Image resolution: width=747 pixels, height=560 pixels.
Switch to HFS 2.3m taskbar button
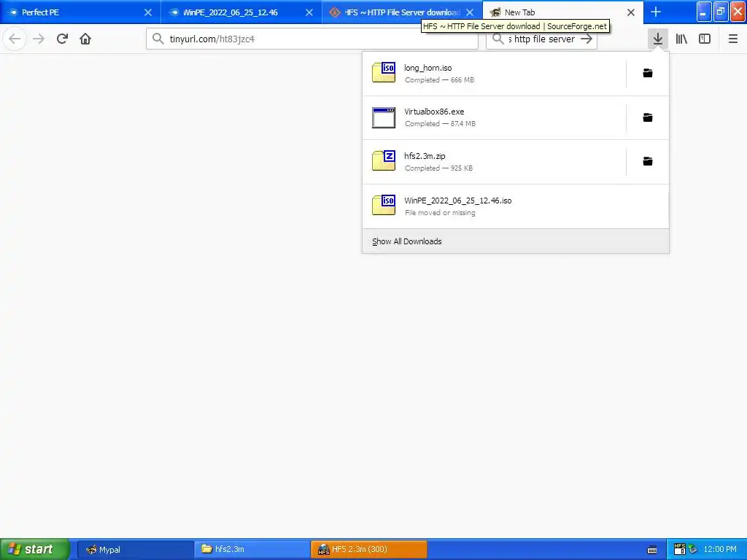click(368, 550)
